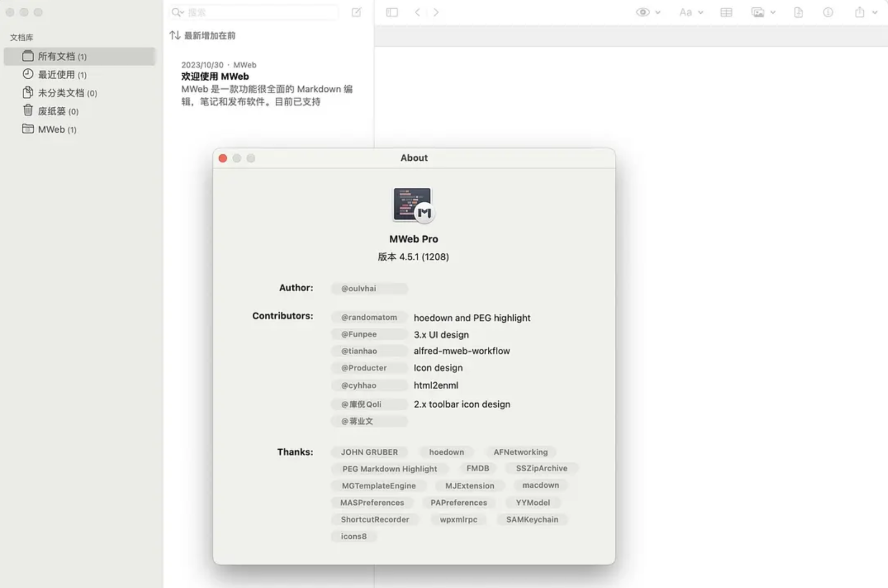The width and height of the screenshot is (888, 588).
Task: Click the text "hoedown and PEG highlight"
Action: point(472,318)
